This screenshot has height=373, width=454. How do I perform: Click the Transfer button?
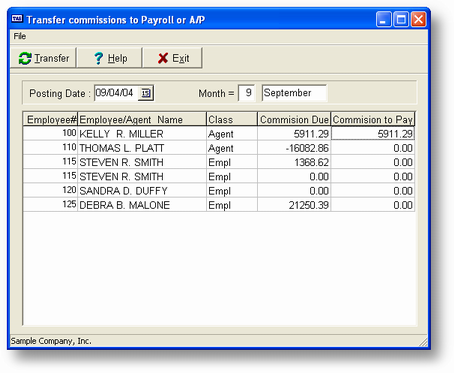click(x=43, y=58)
